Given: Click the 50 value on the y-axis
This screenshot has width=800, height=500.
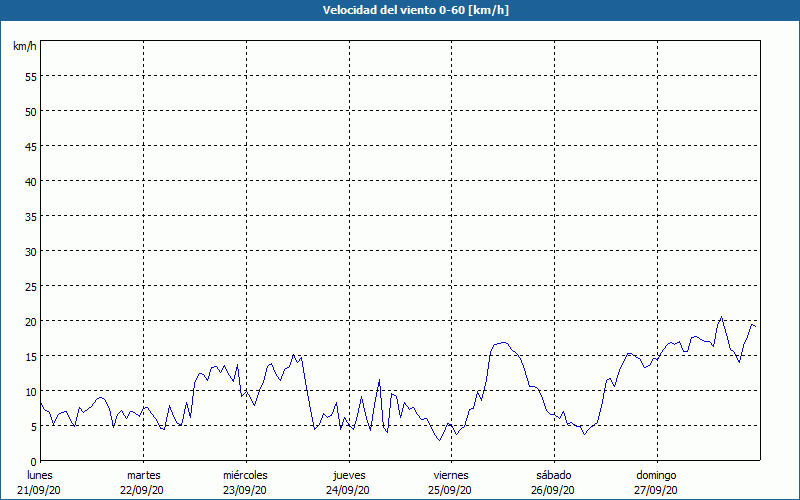Looking at the screenshot, I should [x=31, y=112].
